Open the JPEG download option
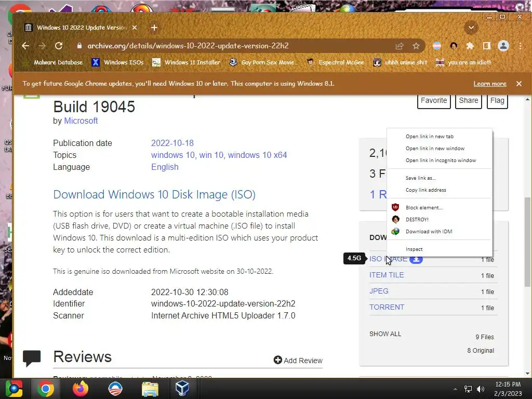This screenshot has height=399, width=532. point(379,291)
